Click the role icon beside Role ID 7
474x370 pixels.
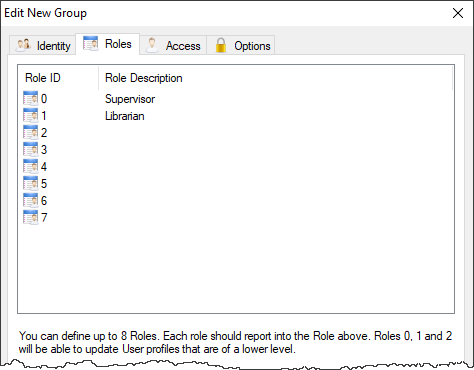31,218
